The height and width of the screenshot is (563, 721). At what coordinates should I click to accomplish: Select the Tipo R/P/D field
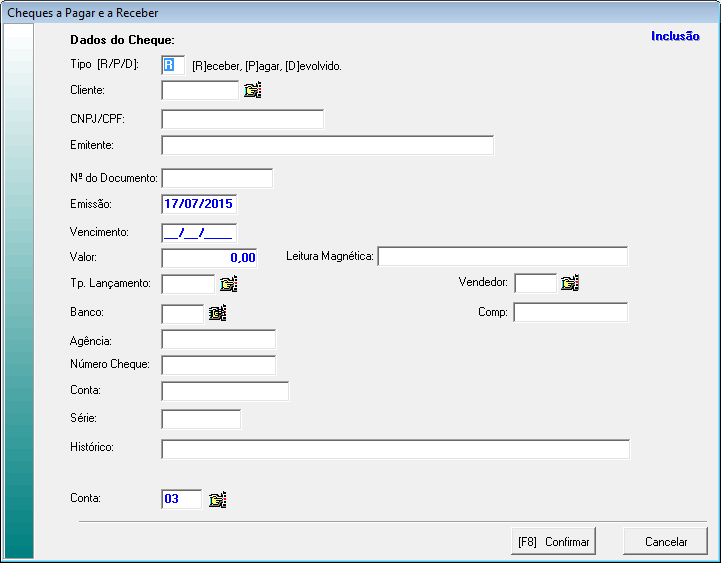pyautogui.click(x=172, y=65)
